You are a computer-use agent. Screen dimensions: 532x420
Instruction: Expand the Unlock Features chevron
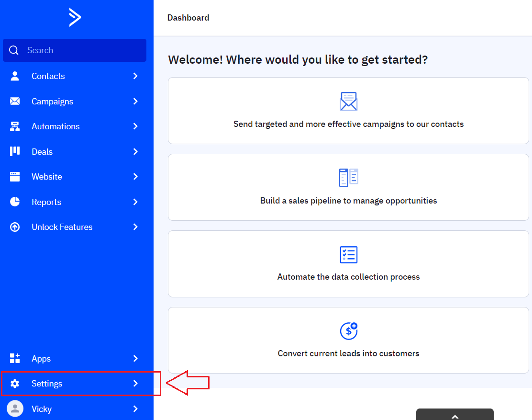pos(135,227)
